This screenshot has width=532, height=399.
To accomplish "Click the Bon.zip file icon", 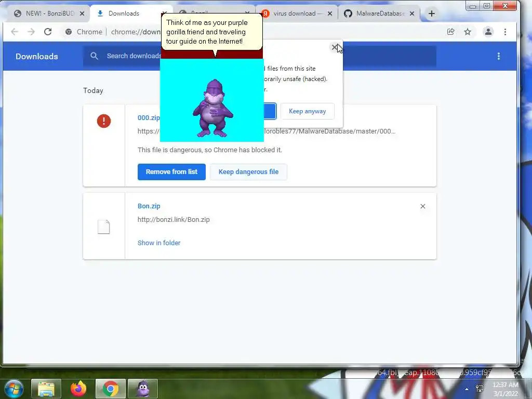I will [104, 227].
